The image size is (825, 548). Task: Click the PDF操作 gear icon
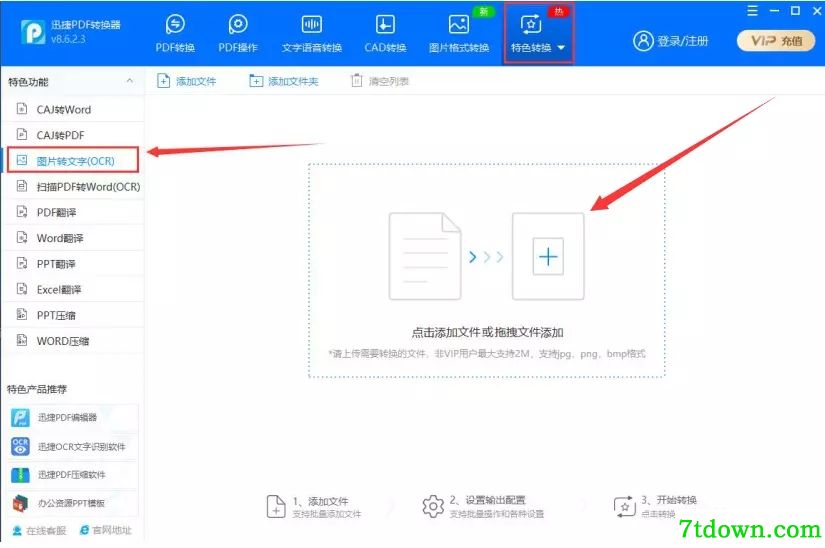pos(238,24)
